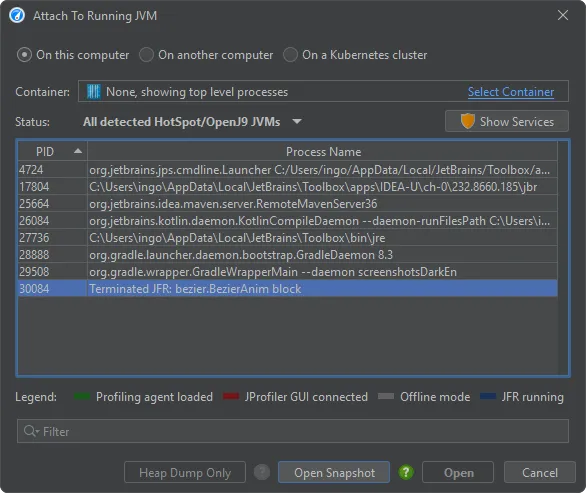The width and height of the screenshot is (586, 493).
Task: Sort by the PID column header
Action: [x=53, y=151]
